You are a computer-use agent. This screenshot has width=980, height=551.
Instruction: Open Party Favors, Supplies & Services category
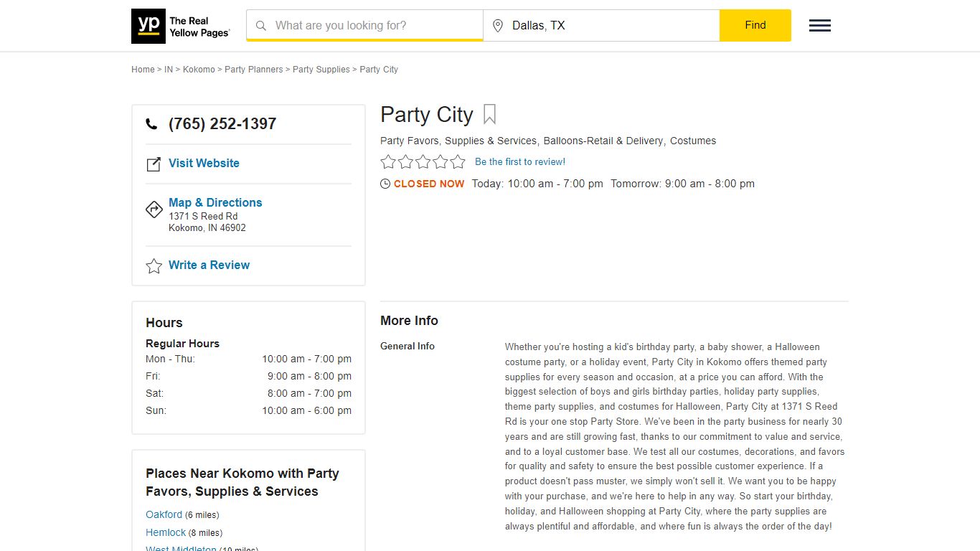(458, 141)
